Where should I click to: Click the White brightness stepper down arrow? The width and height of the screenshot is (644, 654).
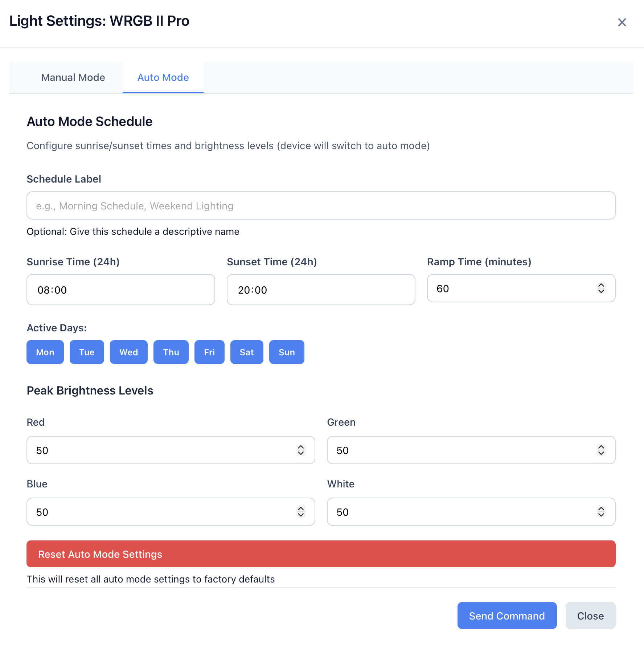pyautogui.click(x=601, y=515)
